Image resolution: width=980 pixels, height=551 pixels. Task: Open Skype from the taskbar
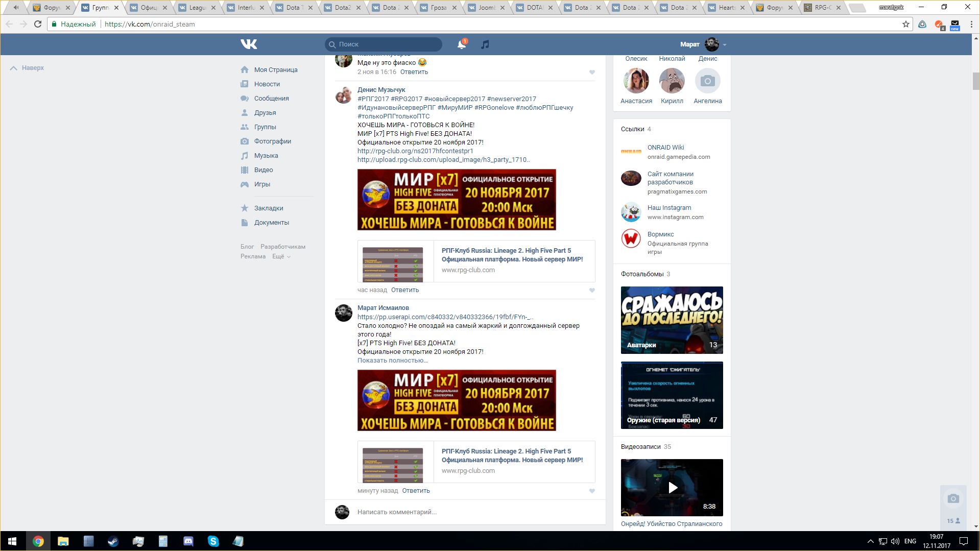(213, 541)
